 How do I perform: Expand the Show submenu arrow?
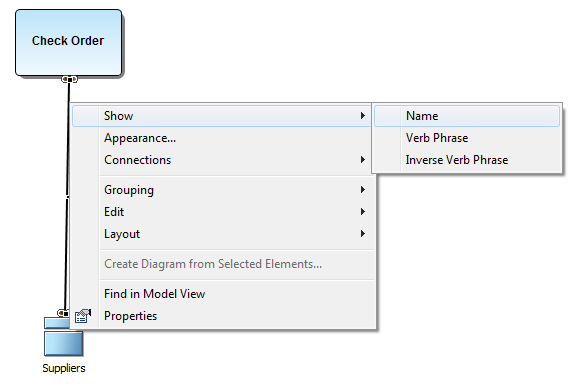363,116
